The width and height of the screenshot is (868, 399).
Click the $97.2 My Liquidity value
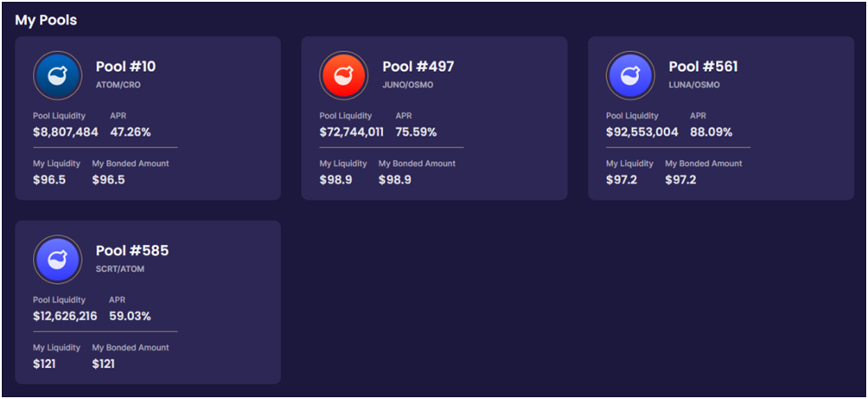[x=622, y=180]
